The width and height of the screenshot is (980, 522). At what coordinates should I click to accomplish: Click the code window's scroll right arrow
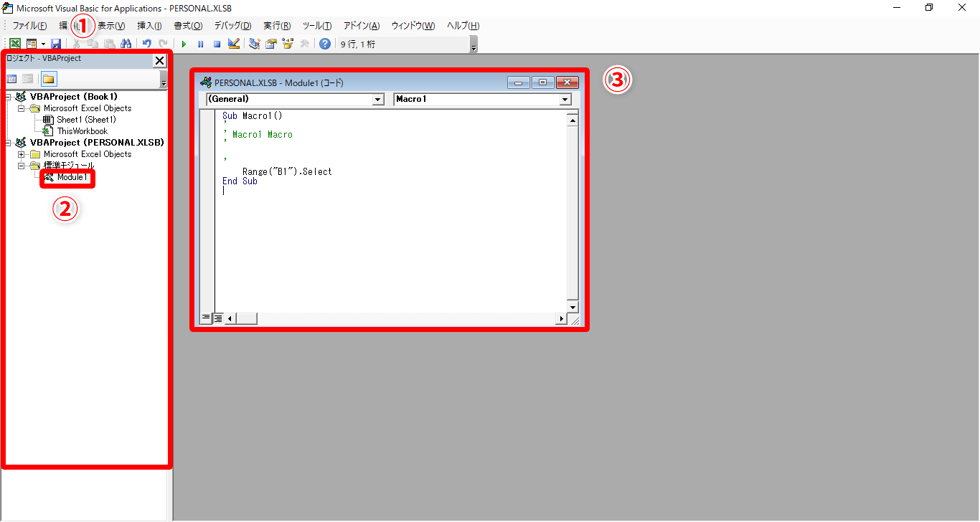pyautogui.click(x=562, y=318)
